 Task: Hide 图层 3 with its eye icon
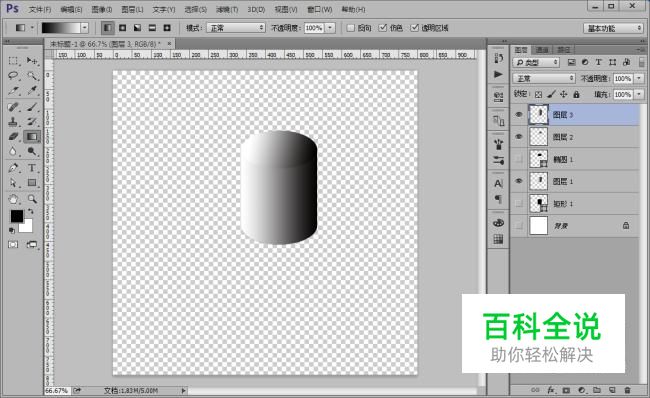click(x=519, y=115)
